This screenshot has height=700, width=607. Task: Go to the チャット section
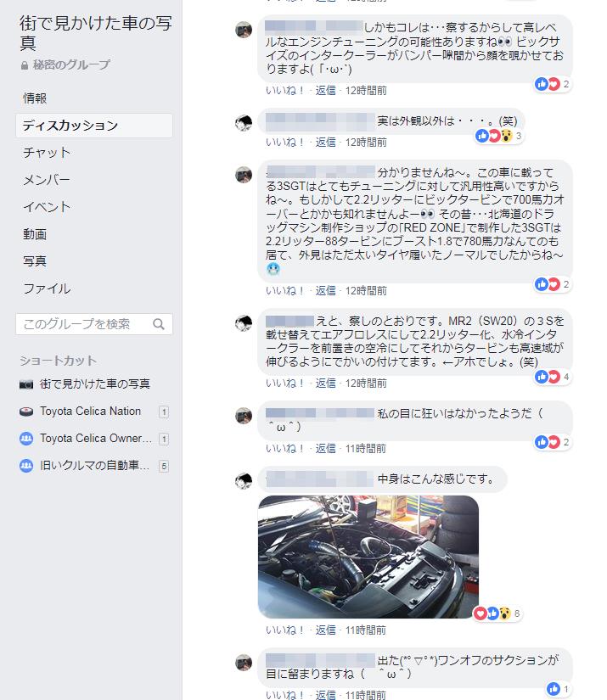pyautogui.click(x=47, y=153)
